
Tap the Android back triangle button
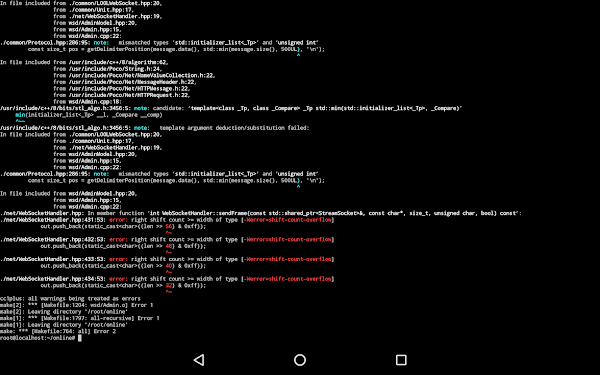[199, 360]
